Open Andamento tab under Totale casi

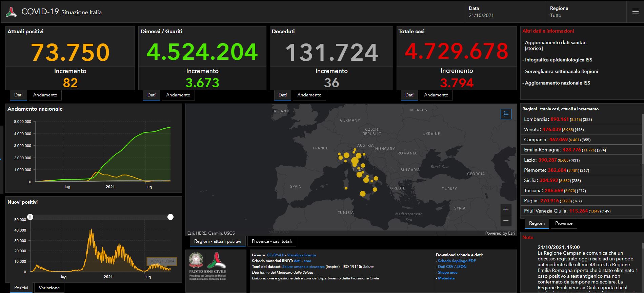tap(436, 95)
